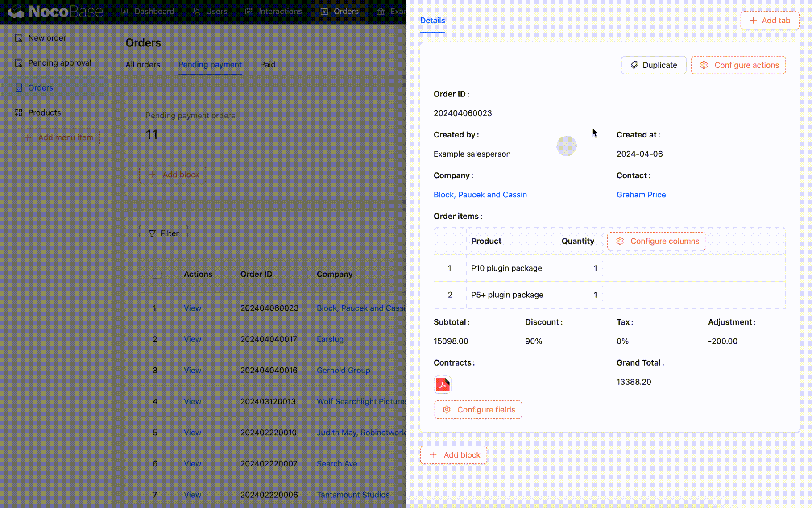Open Tantamount Studios company link
This screenshot has width=812, height=508.
click(353, 495)
